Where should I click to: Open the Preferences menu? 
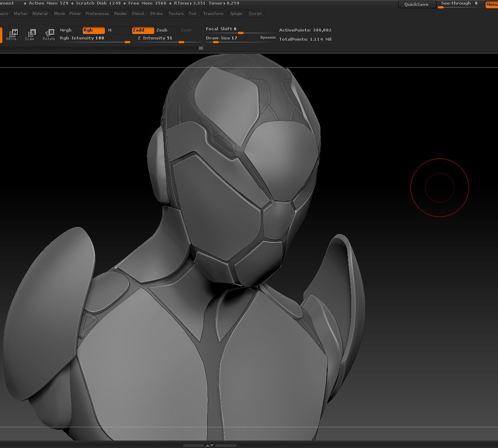coord(97,14)
